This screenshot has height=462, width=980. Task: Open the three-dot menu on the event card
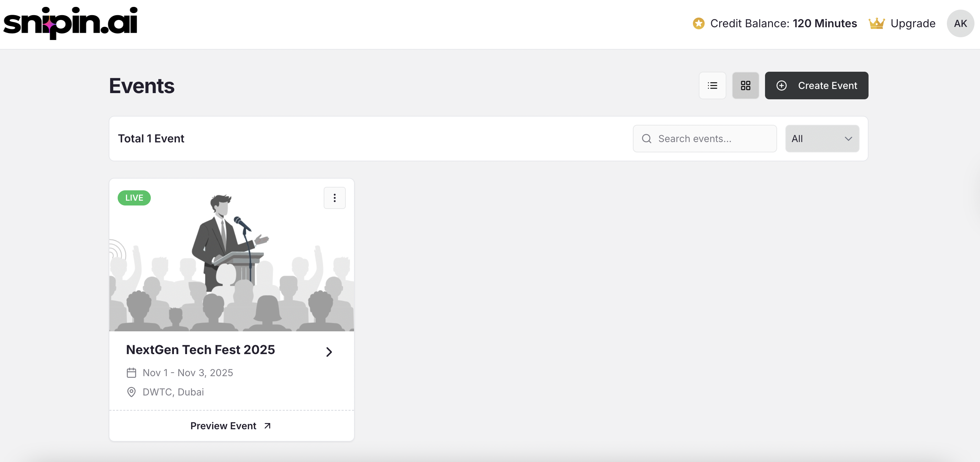(334, 197)
